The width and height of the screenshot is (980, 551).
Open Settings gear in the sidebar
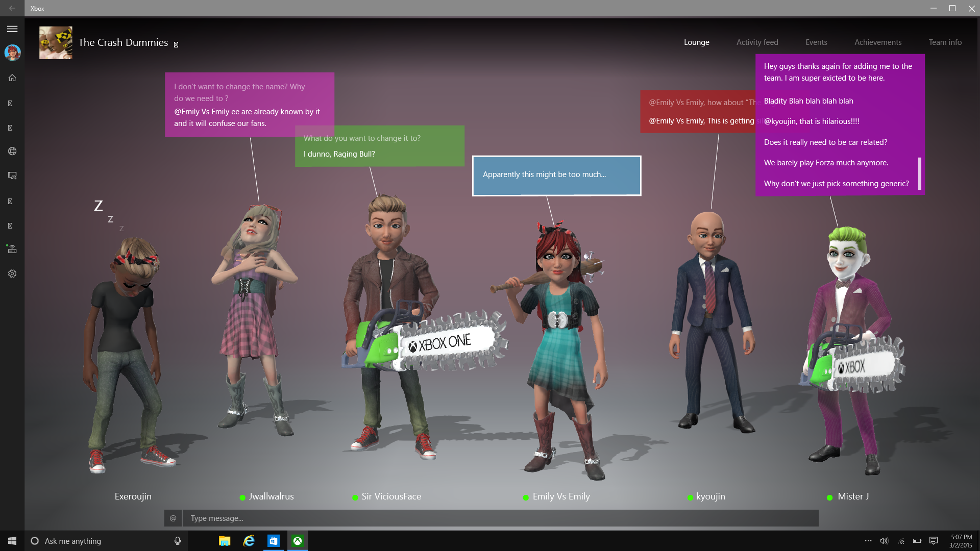click(12, 273)
